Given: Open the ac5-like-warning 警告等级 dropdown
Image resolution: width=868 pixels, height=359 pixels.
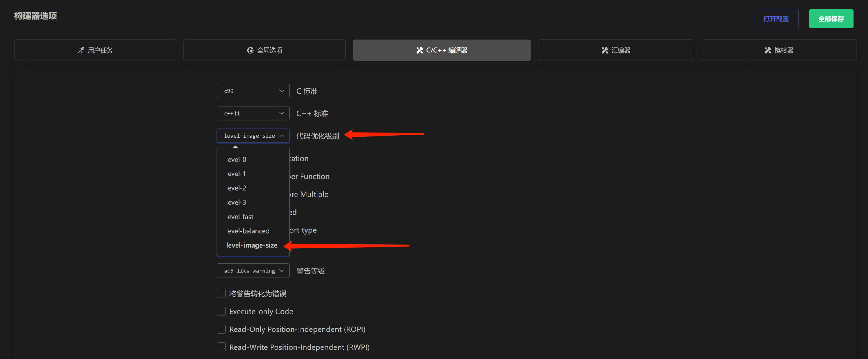Looking at the screenshot, I should tap(253, 271).
